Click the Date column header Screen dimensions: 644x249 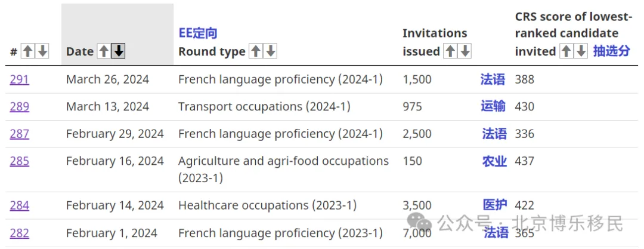(80, 52)
